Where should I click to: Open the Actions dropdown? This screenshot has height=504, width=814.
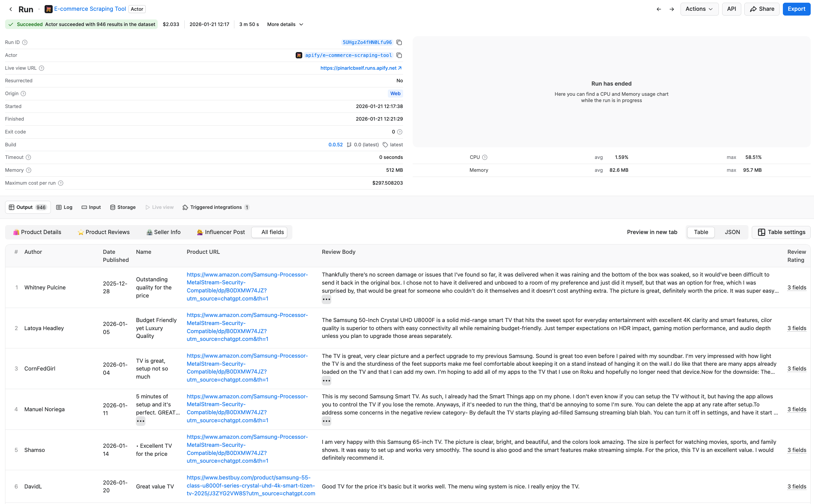[699, 9]
